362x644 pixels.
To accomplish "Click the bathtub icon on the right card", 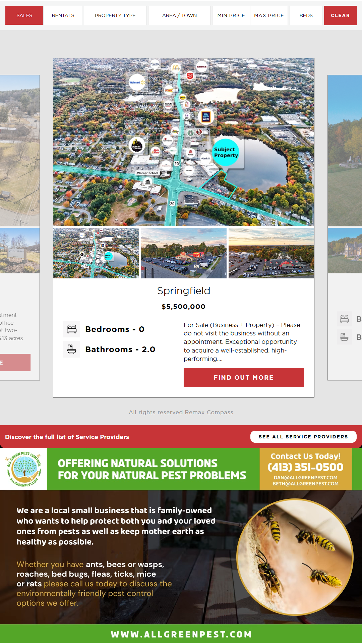I will (x=344, y=337).
